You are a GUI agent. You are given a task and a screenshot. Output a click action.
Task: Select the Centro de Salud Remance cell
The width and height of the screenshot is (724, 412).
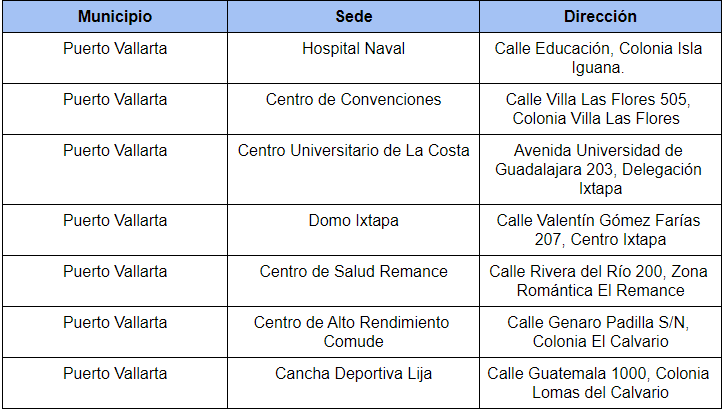point(354,281)
